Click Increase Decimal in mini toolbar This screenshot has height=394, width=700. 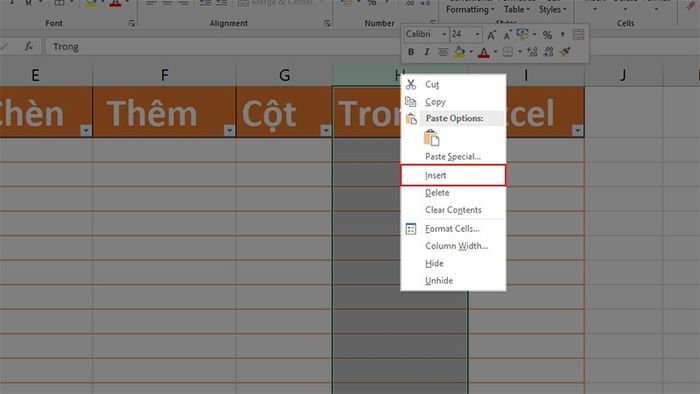pyautogui.click(x=532, y=52)
